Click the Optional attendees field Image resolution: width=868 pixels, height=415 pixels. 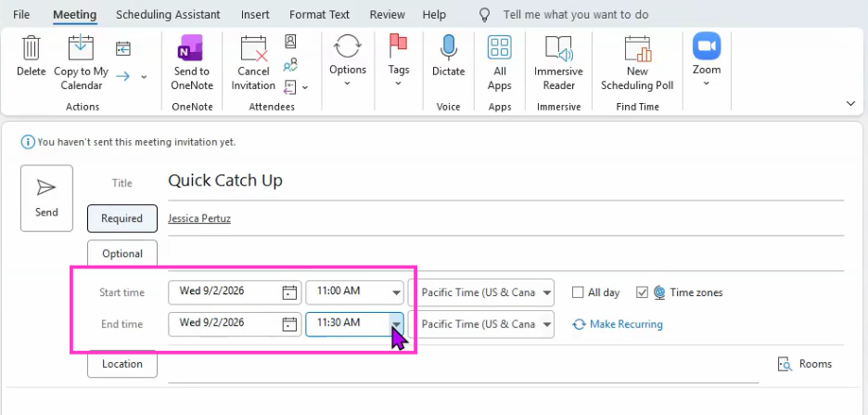(505, 253)
